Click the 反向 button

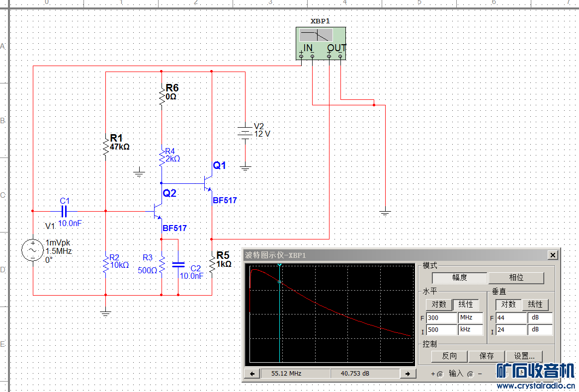(449, 356)
